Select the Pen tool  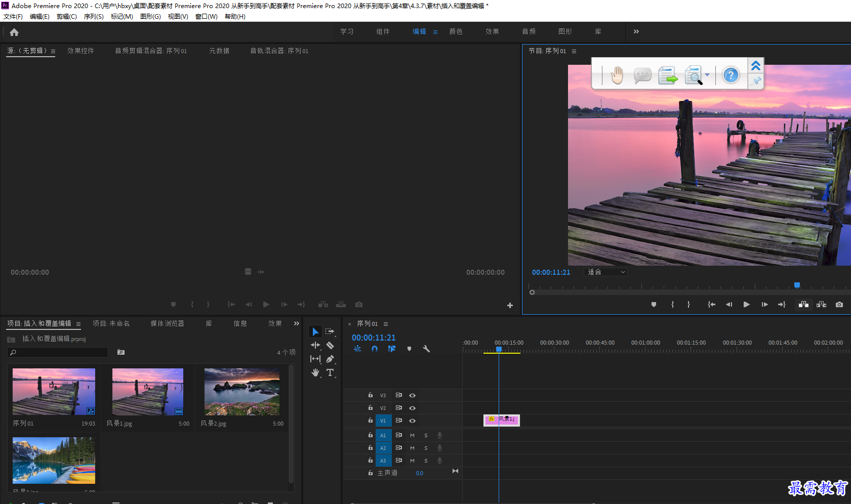coord(330,359)
